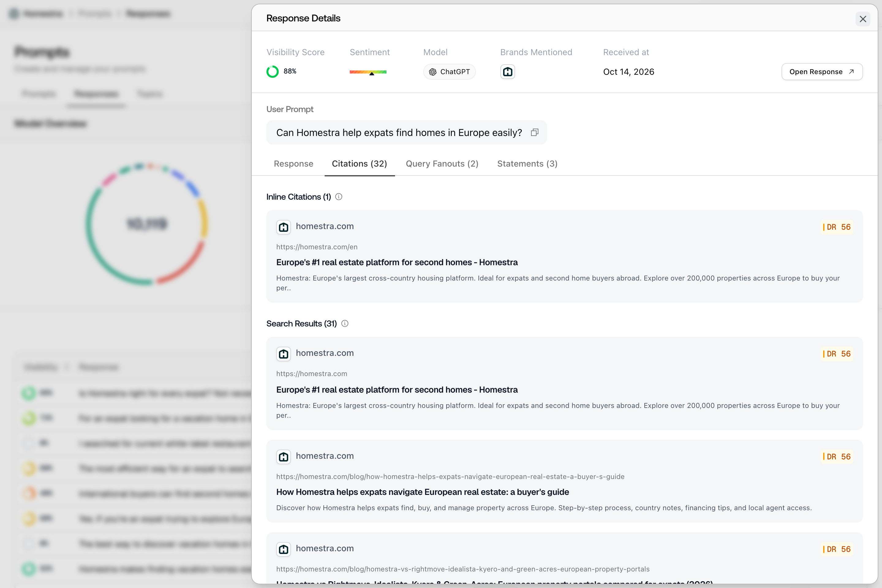Close the Response Details panel
882x588 pixels.
click(862, 19)
